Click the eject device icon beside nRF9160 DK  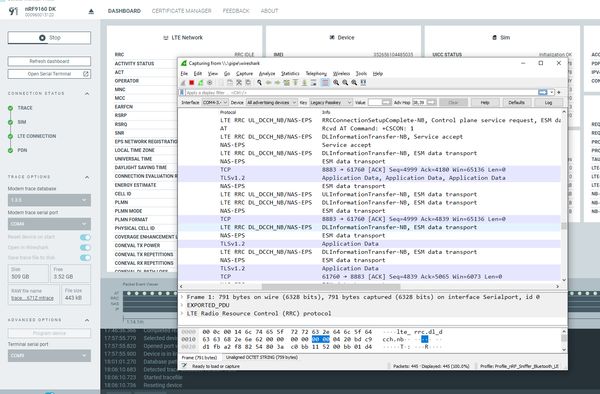[91, 11]
